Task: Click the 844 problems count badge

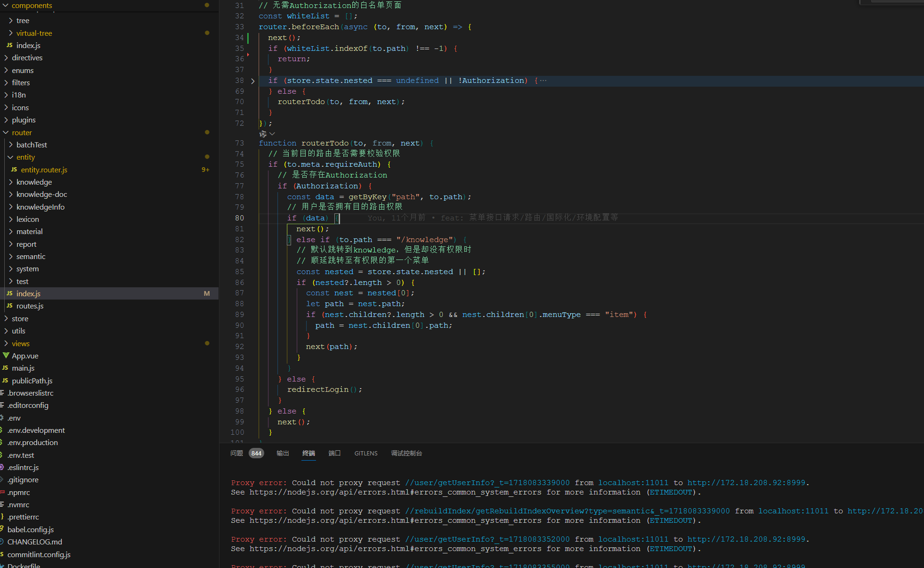Action: point(256,453)
